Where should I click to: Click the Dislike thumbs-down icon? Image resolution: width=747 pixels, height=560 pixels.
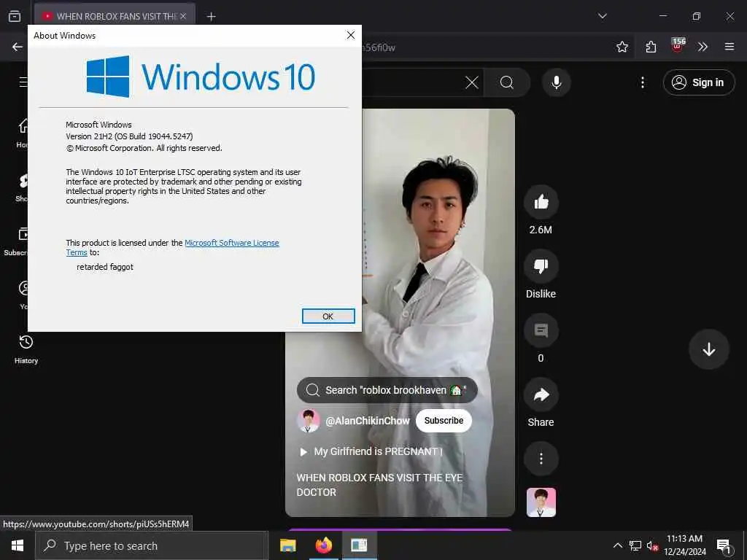click(541, 267)
